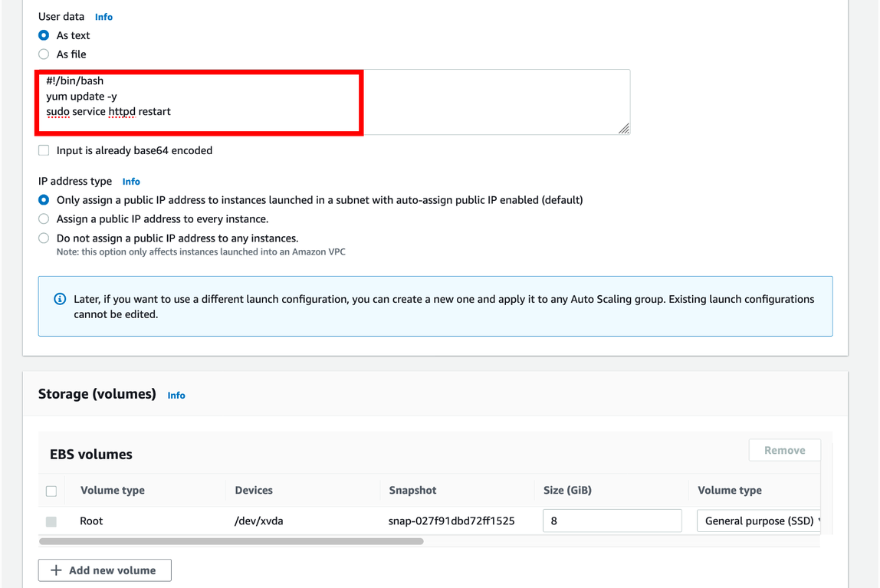Click the plus icon on Add new volume
Image resolution: width=880 pixels, height=588 pixels.
pos(56,570)
